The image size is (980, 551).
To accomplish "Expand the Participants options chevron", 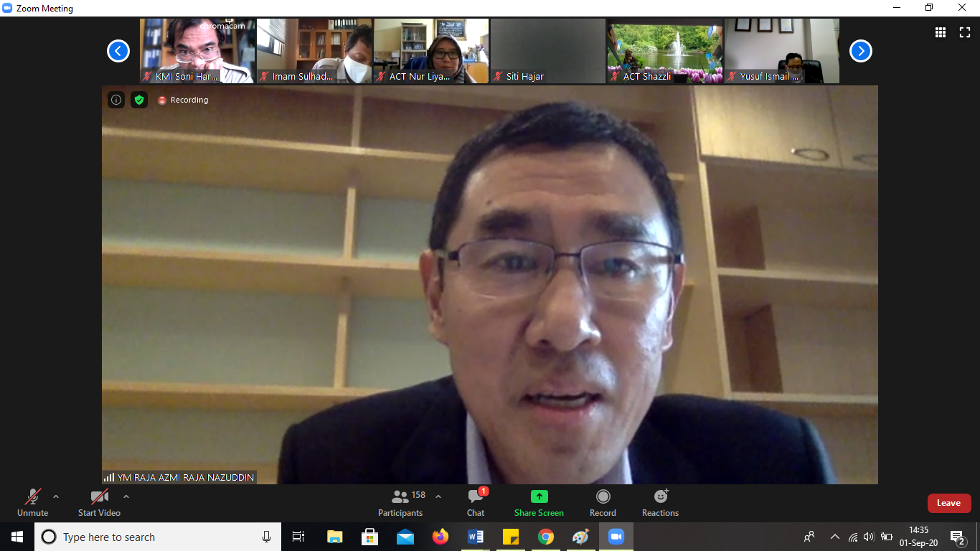I will click(438, 496).
